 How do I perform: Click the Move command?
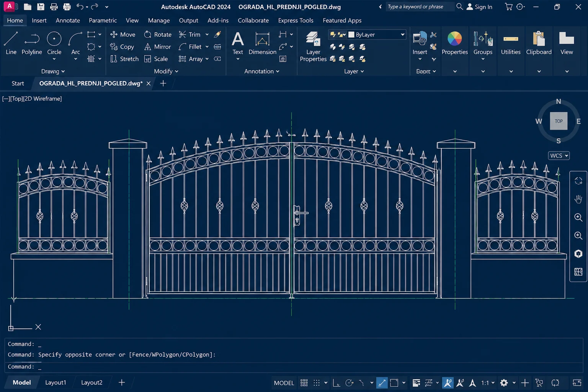tap(123, 34)
